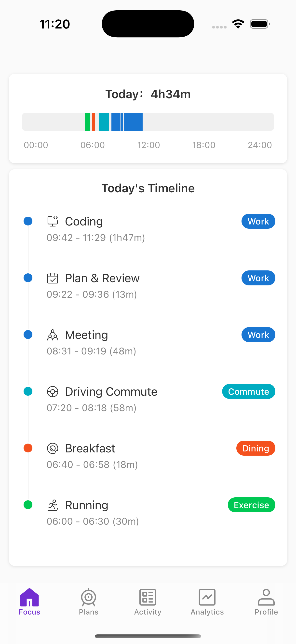
Task: Tap the Running figure icon
Action: point(53,505)
